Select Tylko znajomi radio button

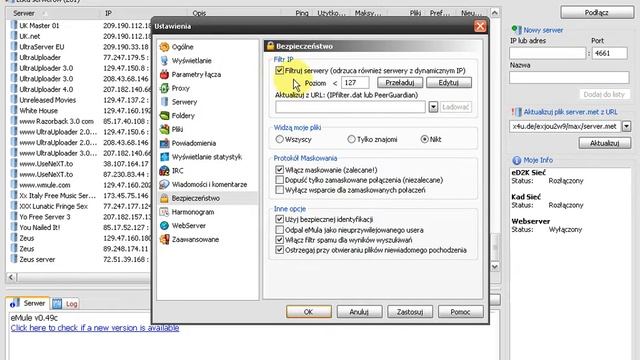[351, 139]
